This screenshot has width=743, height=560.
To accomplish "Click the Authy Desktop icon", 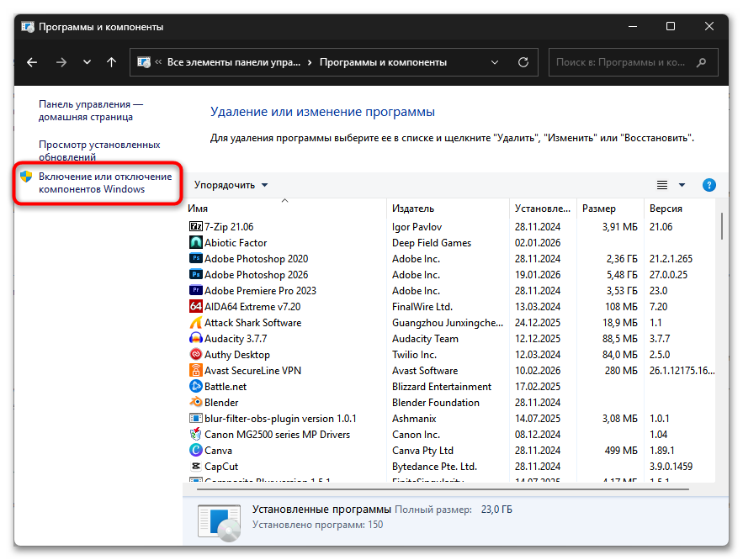I will click(196, 354).
